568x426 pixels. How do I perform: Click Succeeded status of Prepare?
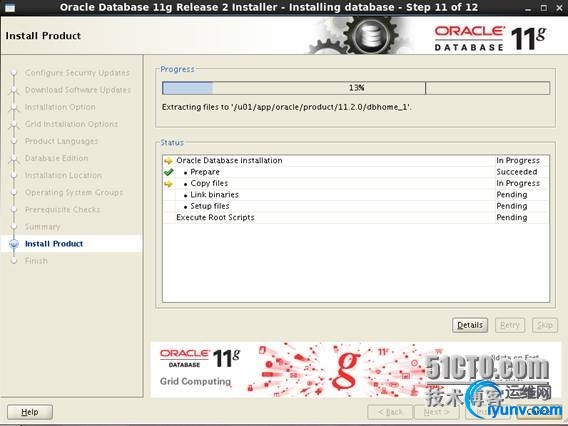click(517, 172)
